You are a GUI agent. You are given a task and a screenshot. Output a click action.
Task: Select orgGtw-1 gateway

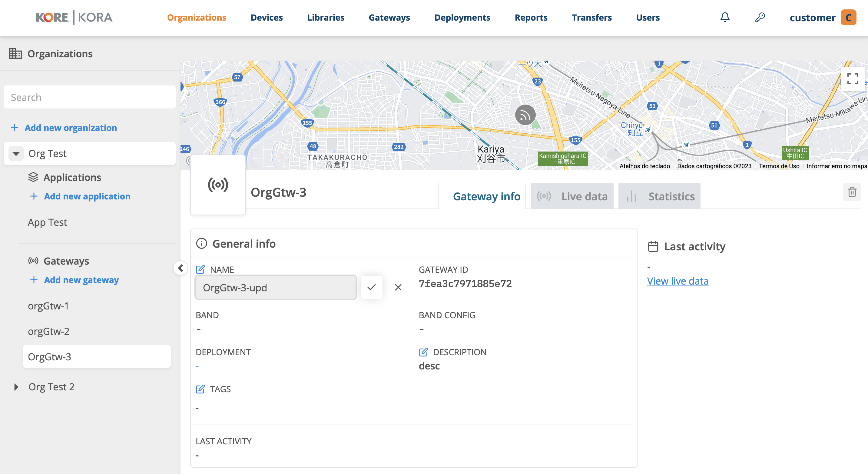[48, 306]
